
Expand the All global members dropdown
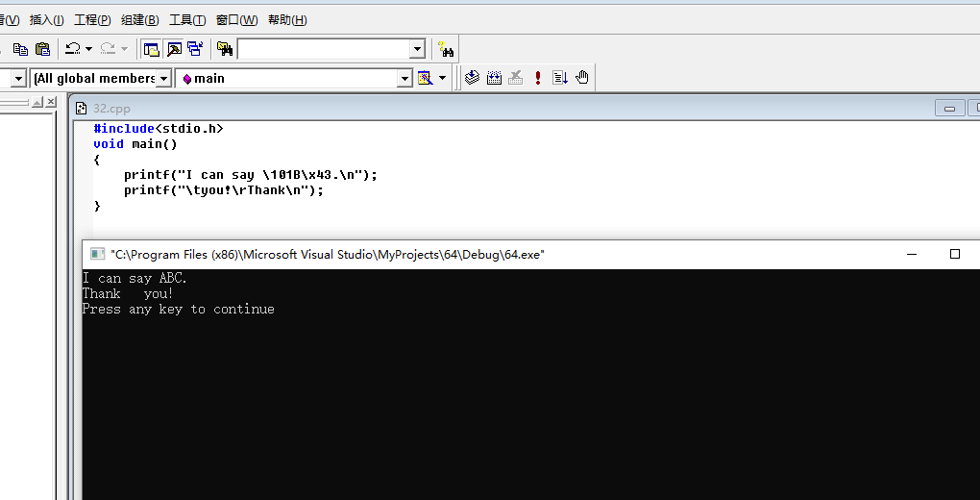click(163, 78)
